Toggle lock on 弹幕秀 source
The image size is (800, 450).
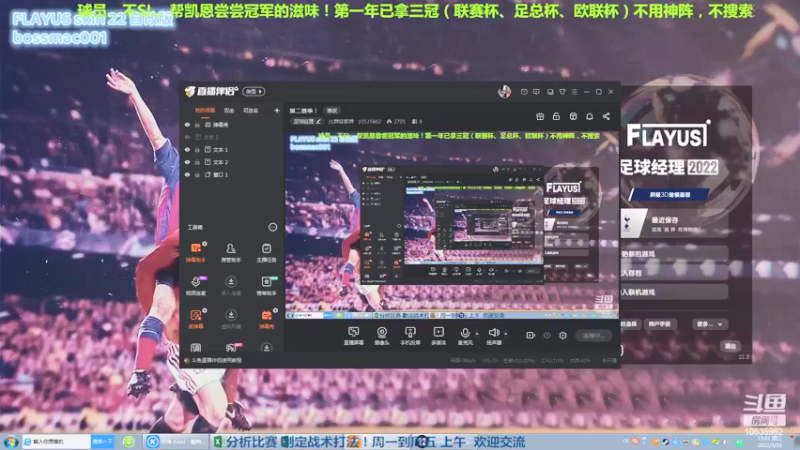197,124
